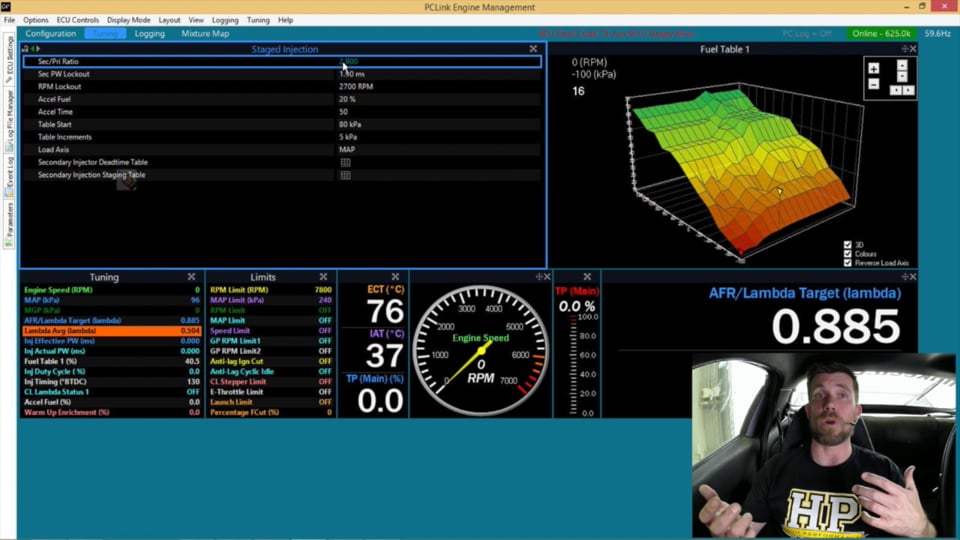Switch to the Configuration page tab

point(51,34)
